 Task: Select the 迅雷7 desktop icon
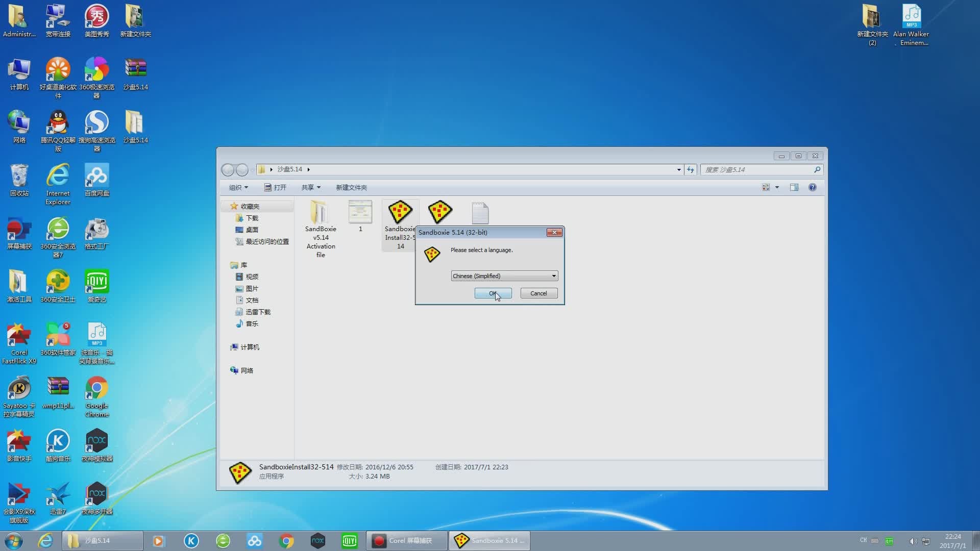click(x=58, y=498)
